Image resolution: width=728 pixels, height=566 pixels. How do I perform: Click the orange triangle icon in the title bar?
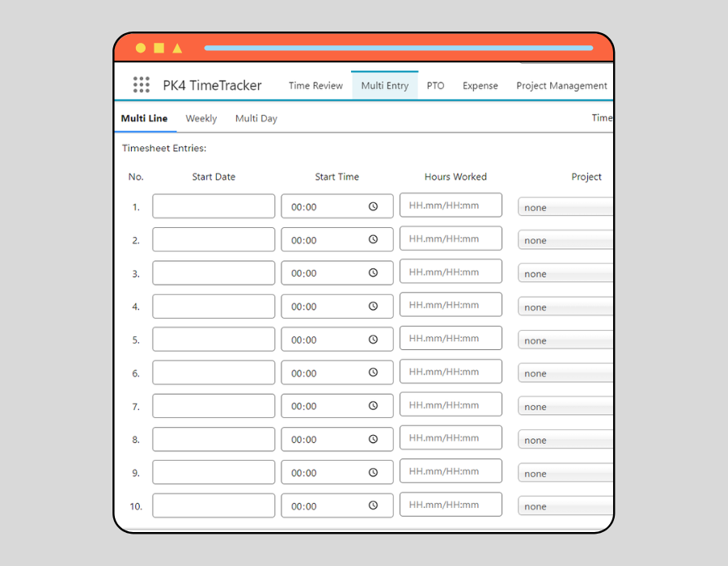(x=178, y=48)
